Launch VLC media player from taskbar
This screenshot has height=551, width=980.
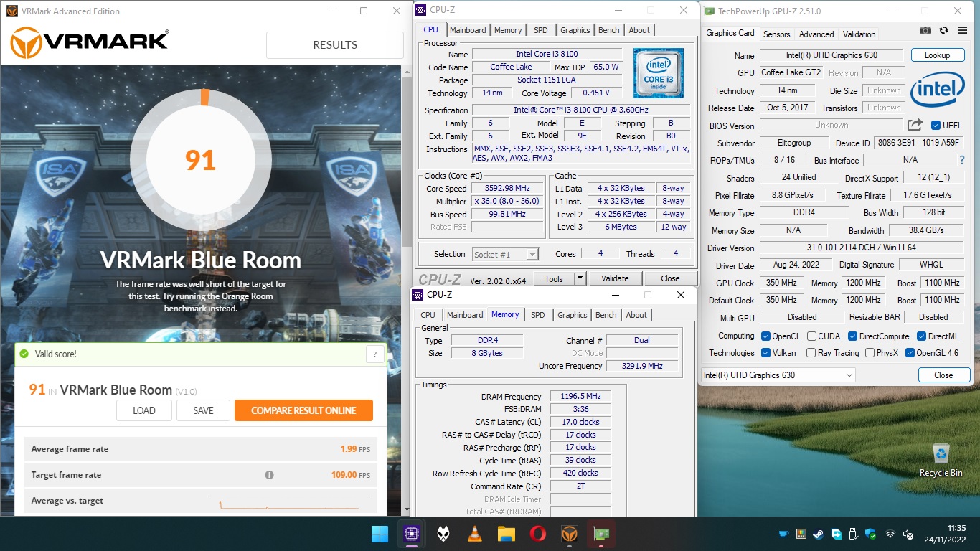pyautogui.click(x=474, y=534)
